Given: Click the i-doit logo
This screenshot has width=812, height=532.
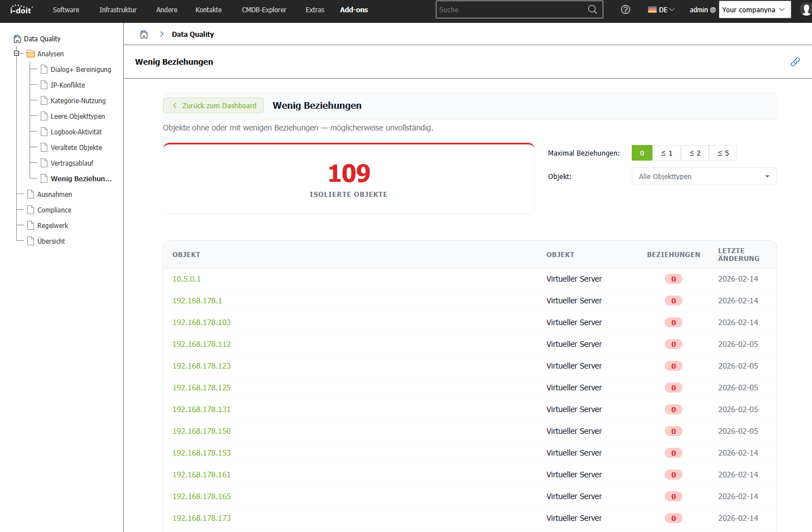Looking at the screenshot, I should 21,9.
